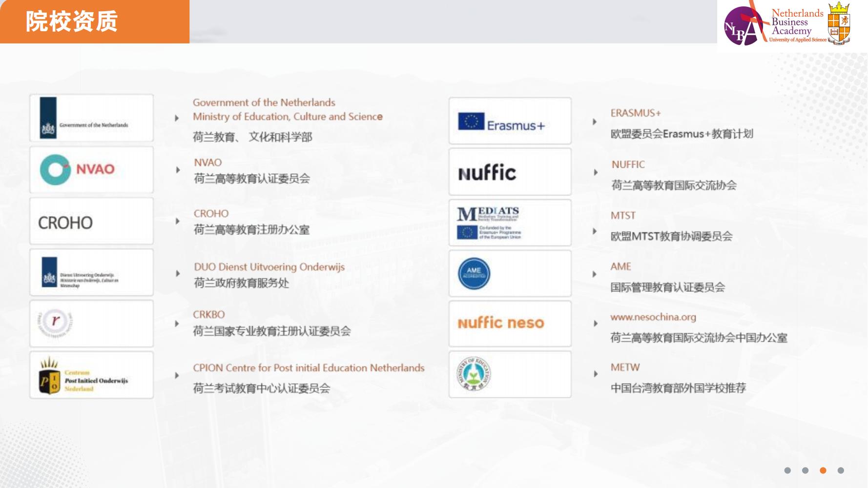Click the arrow next to NUFFIC heading
This screenshot has height=488, width=868.
(596, 172)
